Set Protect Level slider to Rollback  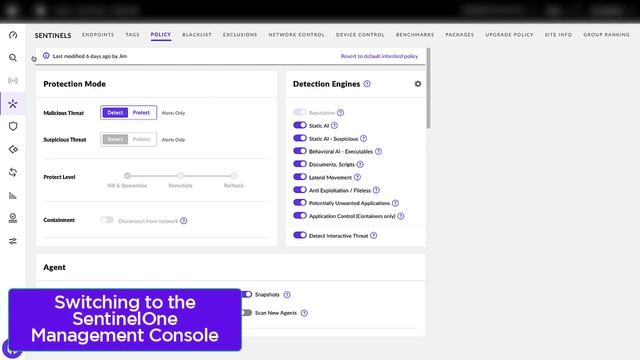pos(233,176)
